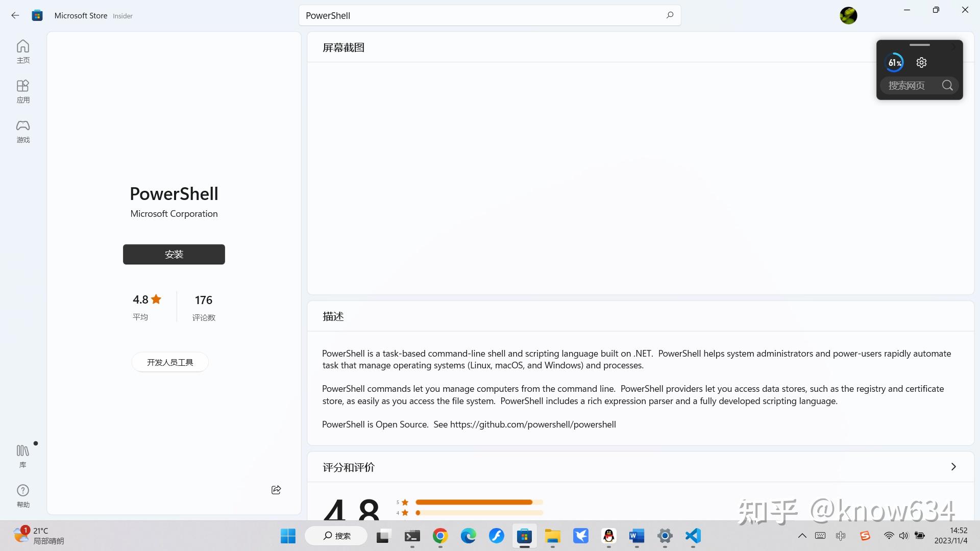Open Visual Studio Code from taskbar
Image resolution: width=980 pixels, height=551 pixels.
pyautogui.click(x=693, y=536)
